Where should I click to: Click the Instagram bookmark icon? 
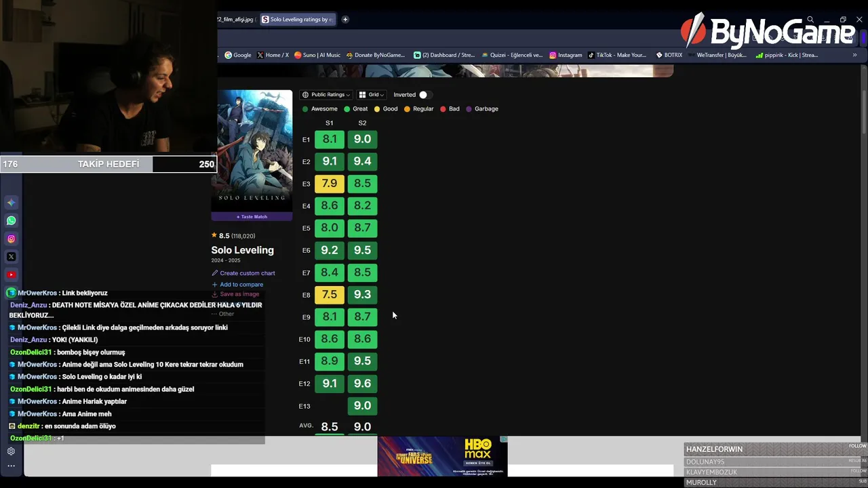[553, 55]
